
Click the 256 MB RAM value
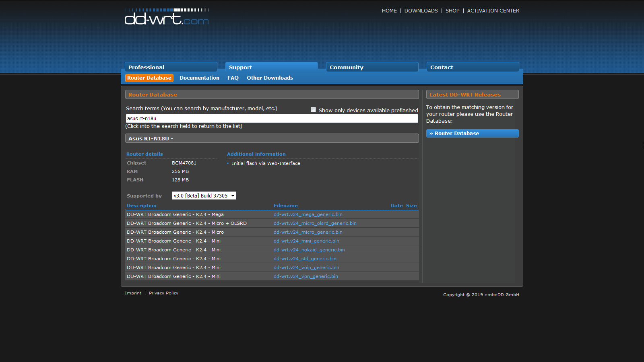pos(180,171)
